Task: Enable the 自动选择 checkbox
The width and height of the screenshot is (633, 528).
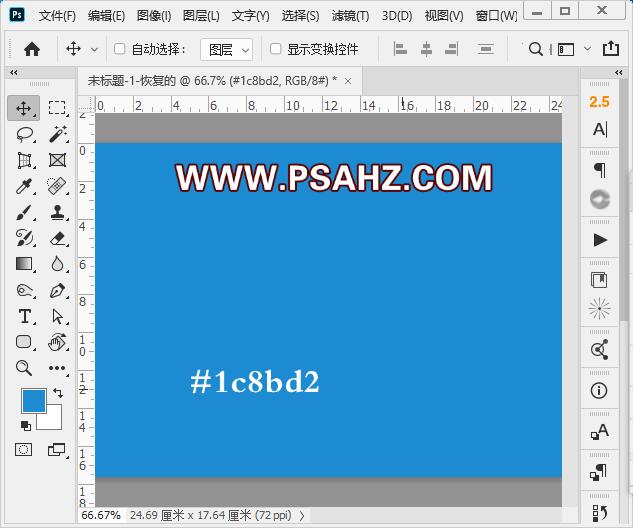Action: 119,49
